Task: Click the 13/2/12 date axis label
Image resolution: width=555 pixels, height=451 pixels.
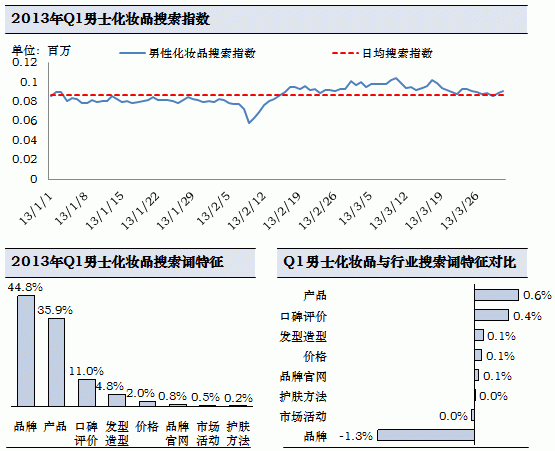Action: pos(247,211)
